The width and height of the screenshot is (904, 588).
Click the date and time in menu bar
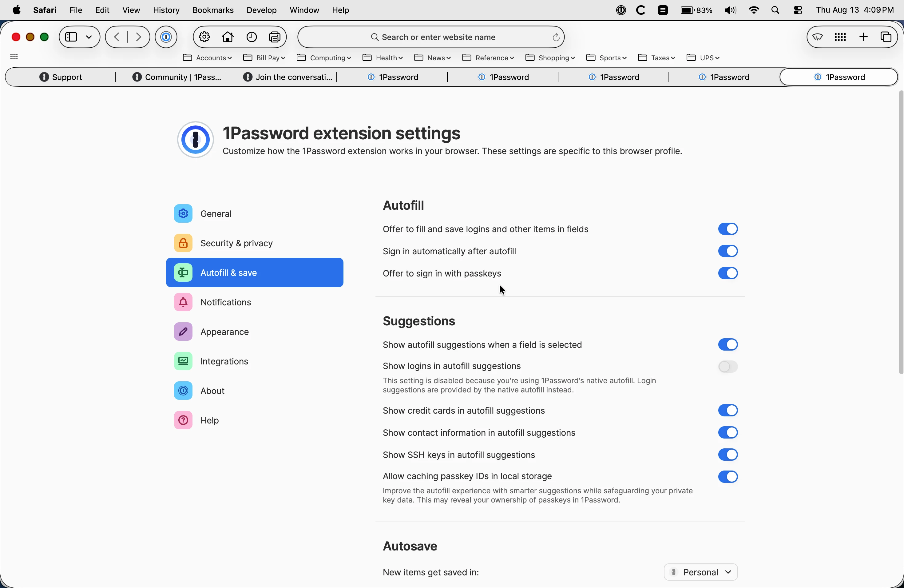(x=854, y=10)
